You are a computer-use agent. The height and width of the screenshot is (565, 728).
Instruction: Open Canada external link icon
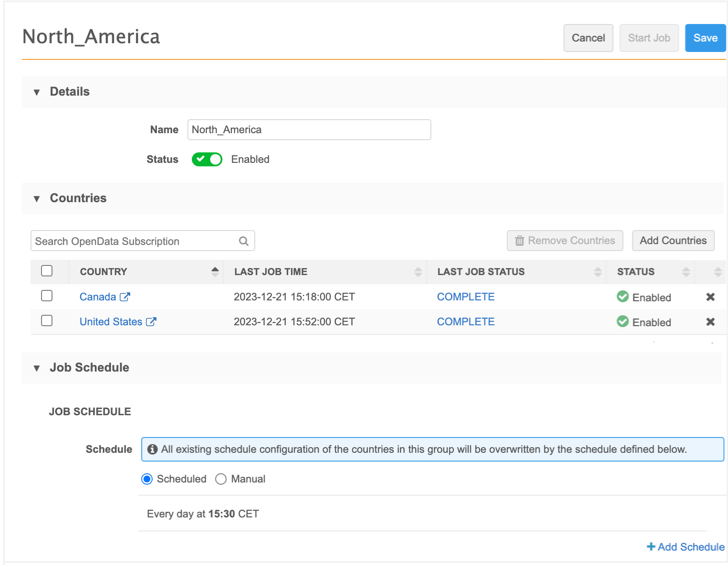click(x=125, y=297)
